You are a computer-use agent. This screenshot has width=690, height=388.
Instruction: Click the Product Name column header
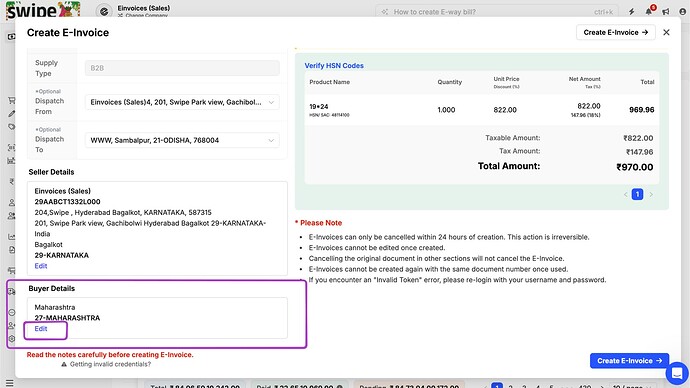point(330,82)
